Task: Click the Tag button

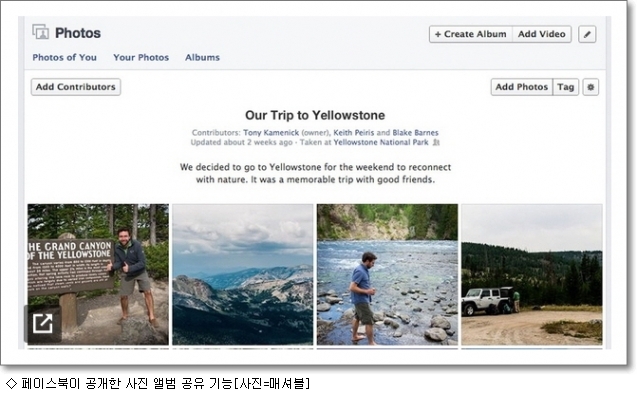Action: [566, 87]
